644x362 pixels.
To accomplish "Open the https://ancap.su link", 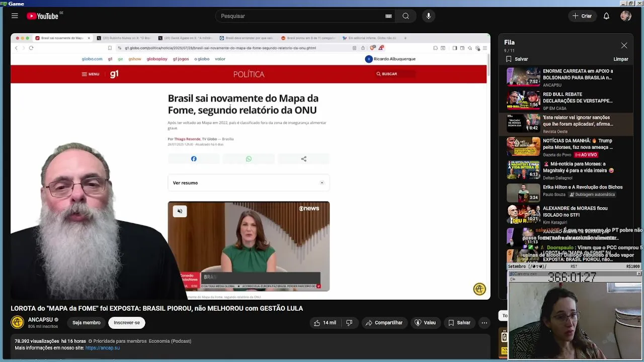I will pyautogui.click(x=103, y=348).
